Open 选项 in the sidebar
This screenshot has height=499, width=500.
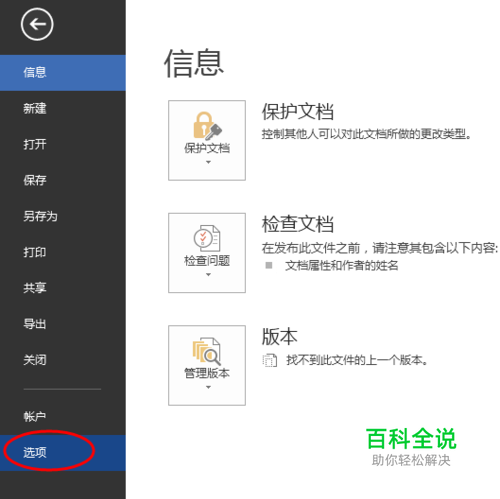click(63, 453)
